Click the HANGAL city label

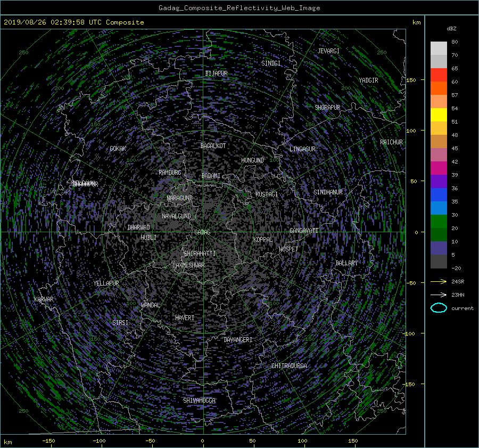click(x=150, y=305)
